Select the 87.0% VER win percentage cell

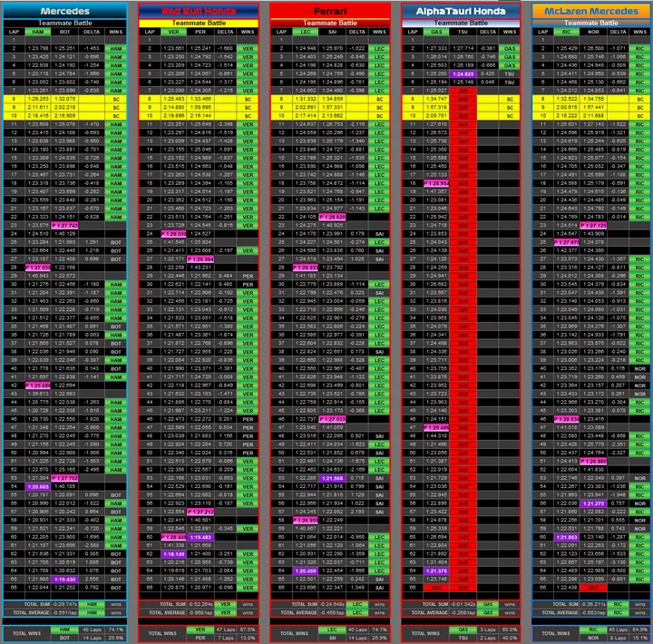pos(248,629)
